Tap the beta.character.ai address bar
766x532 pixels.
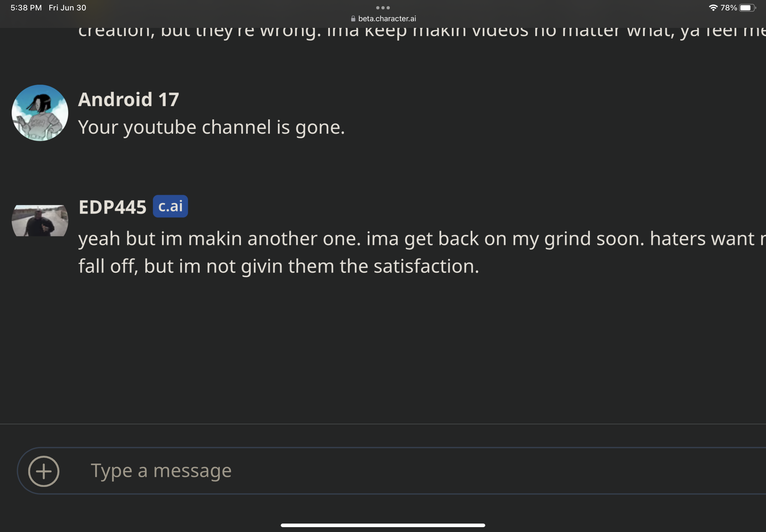pyautogui.click(x=383, y=19)
